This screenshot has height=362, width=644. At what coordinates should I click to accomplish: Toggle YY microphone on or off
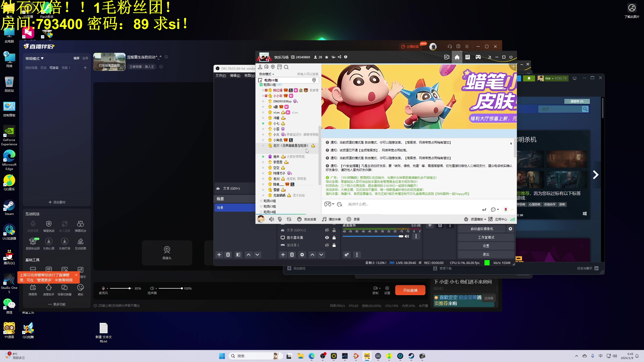(280, 219)
